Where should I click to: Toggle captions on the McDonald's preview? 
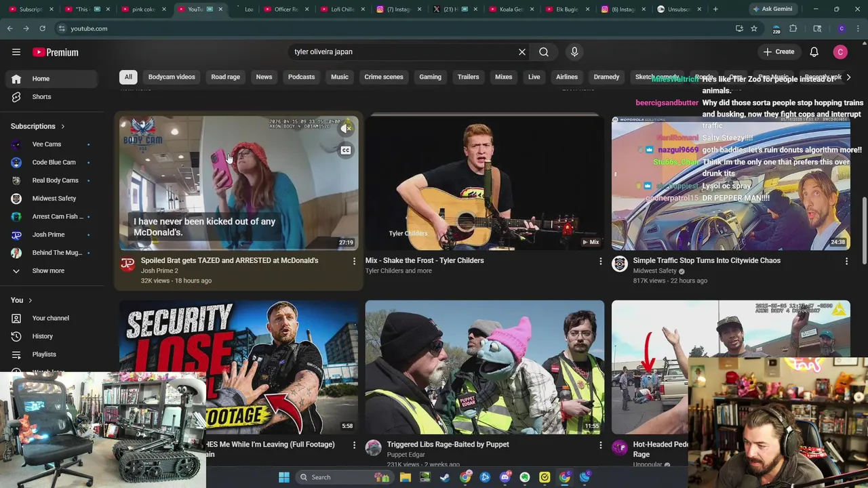point(346,150)
